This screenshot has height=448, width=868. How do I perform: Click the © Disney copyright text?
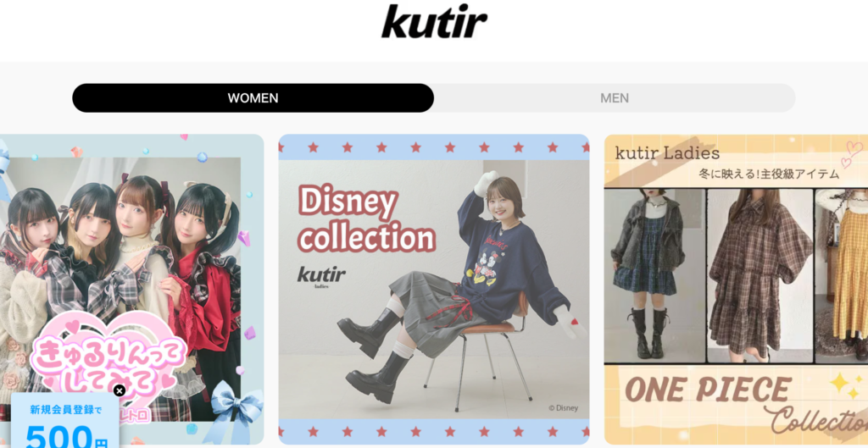563,408
